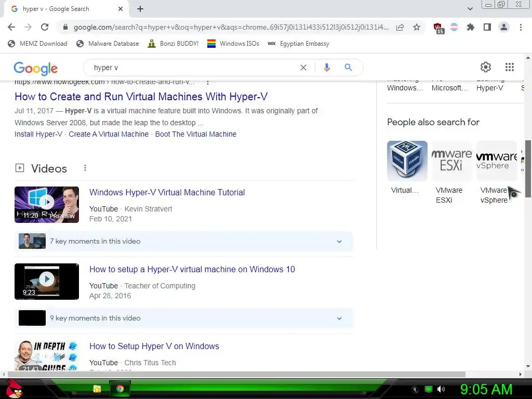Play the Teacher of Computing video thumbnail
Screen dimensions: 532x399
47,282
